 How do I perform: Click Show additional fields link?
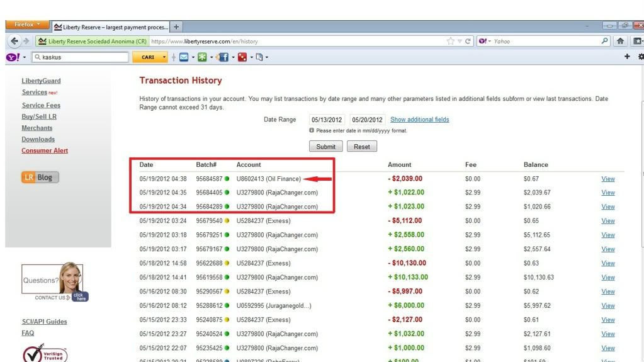tap(419, 120)
